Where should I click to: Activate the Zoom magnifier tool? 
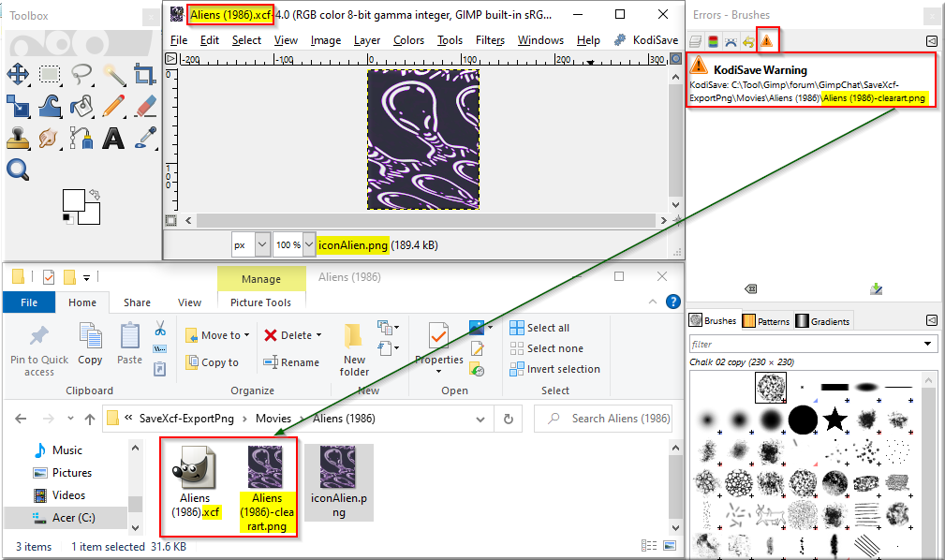[18, 169]
